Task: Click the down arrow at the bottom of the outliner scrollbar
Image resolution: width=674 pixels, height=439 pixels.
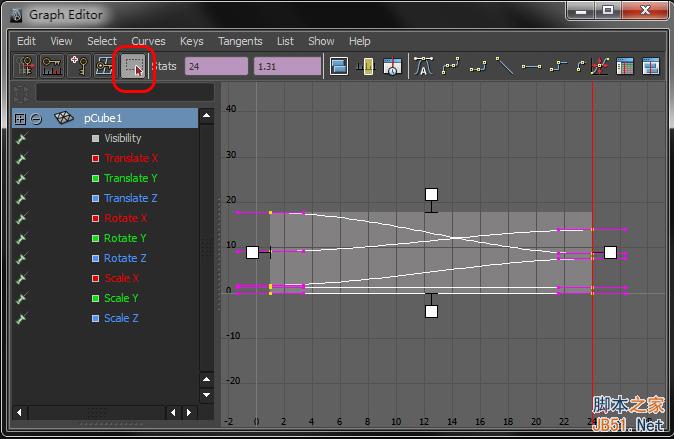Action: [207, 395]
